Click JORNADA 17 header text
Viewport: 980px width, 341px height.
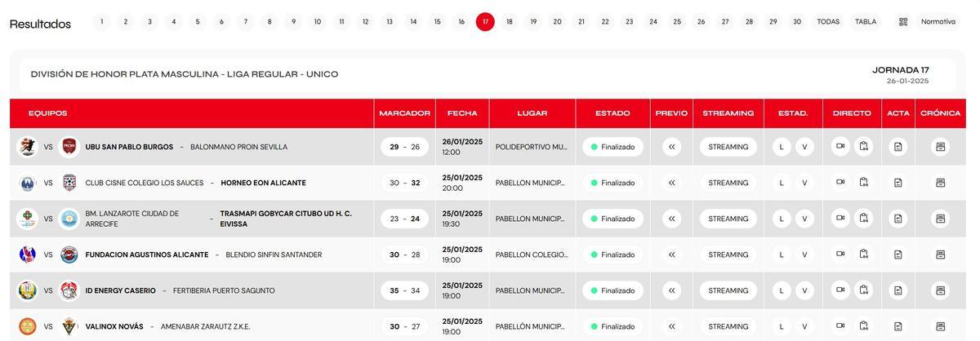click(x=900, y=70)
